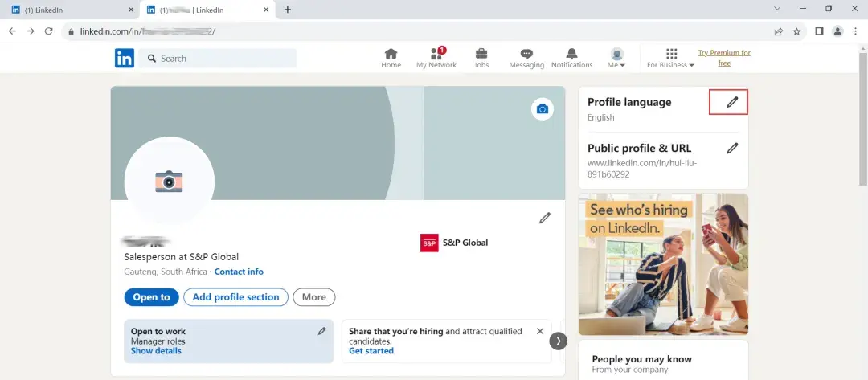Viewport: 868px width, 380px height.
Task: Click Try Premium for free link
Action: click(724, 58)
